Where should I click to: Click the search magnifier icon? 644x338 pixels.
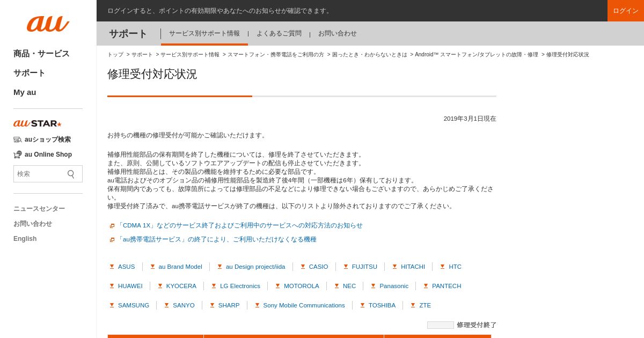[x=71, y=174]
